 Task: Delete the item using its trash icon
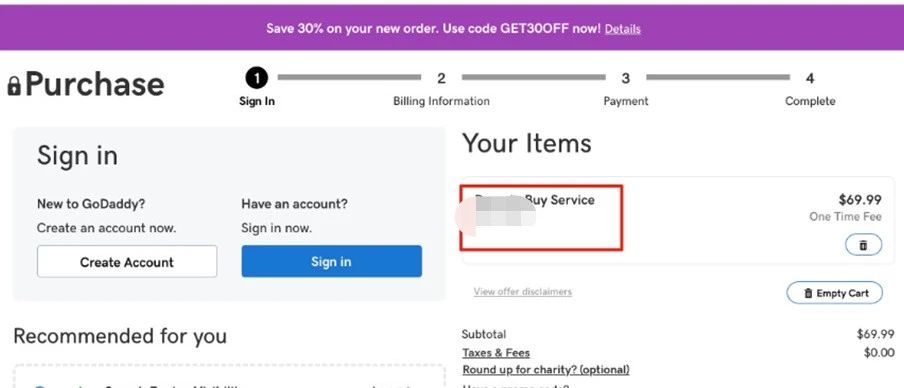(863, 245)
